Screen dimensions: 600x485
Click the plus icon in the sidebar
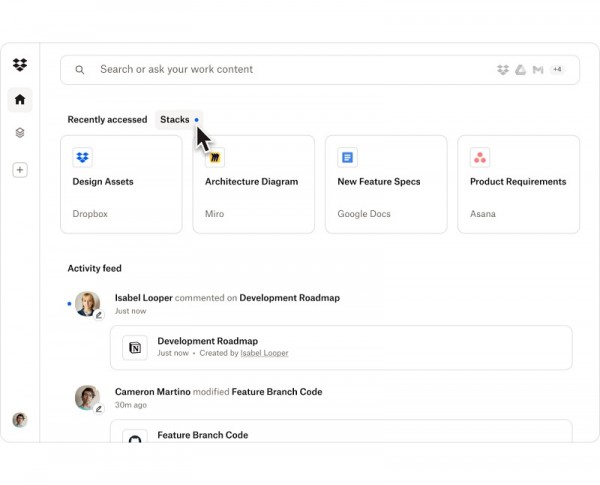pos(20,170)
